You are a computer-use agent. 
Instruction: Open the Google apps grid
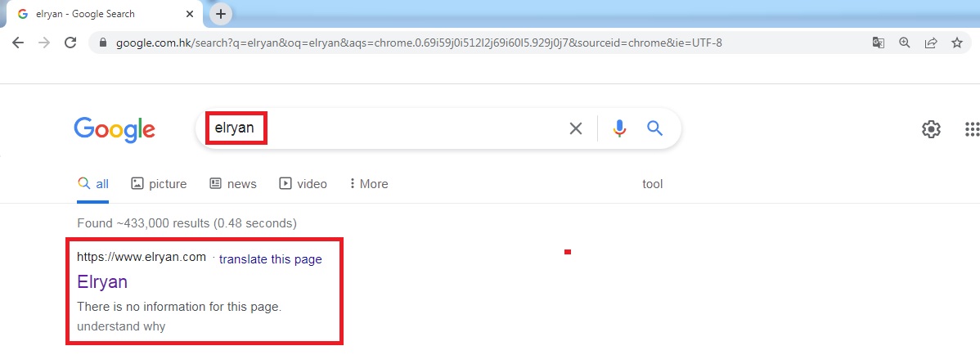pos(972,129)
